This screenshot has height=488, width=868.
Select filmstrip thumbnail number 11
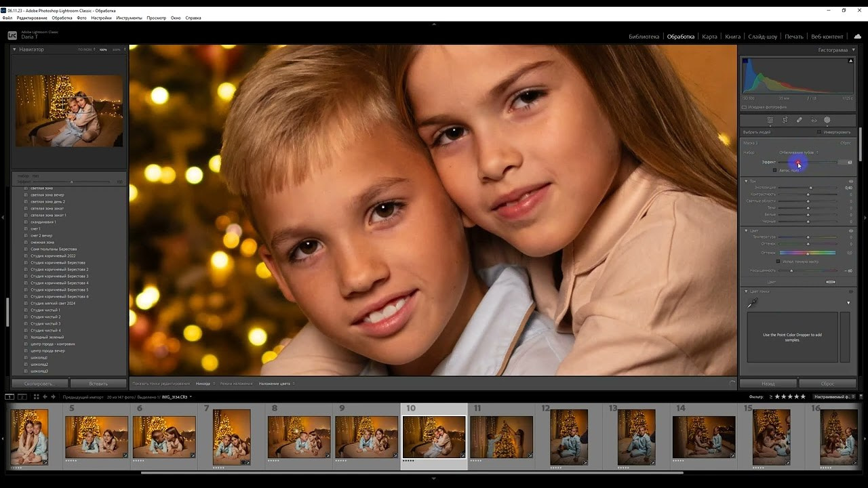[501, 436]
